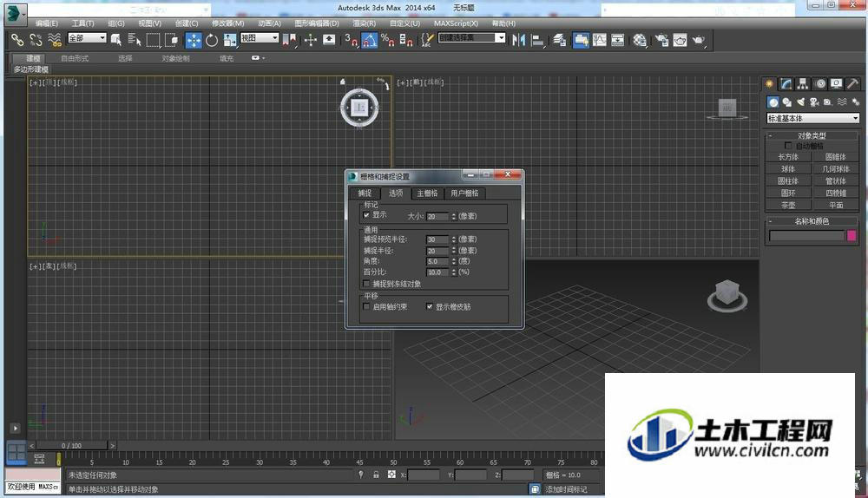Open the 标准基本体 category dropdown
The width and height of the screenshot is (868, 498).
[812, 118]
